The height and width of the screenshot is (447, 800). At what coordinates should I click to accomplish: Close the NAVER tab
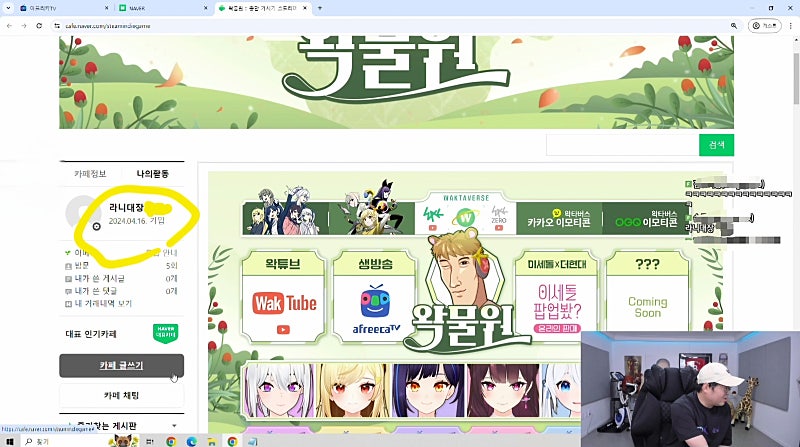pyautogui.click(x=206, y=8)
